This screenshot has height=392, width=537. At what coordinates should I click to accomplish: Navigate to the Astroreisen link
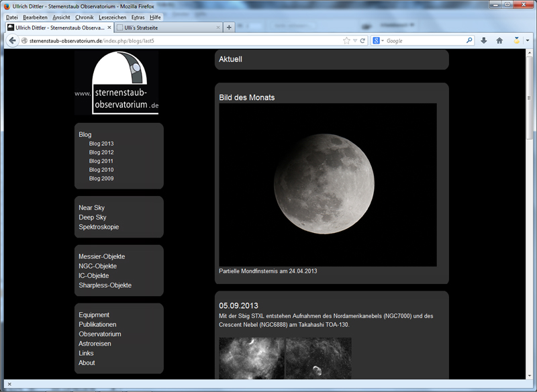[x=95, y=344]
